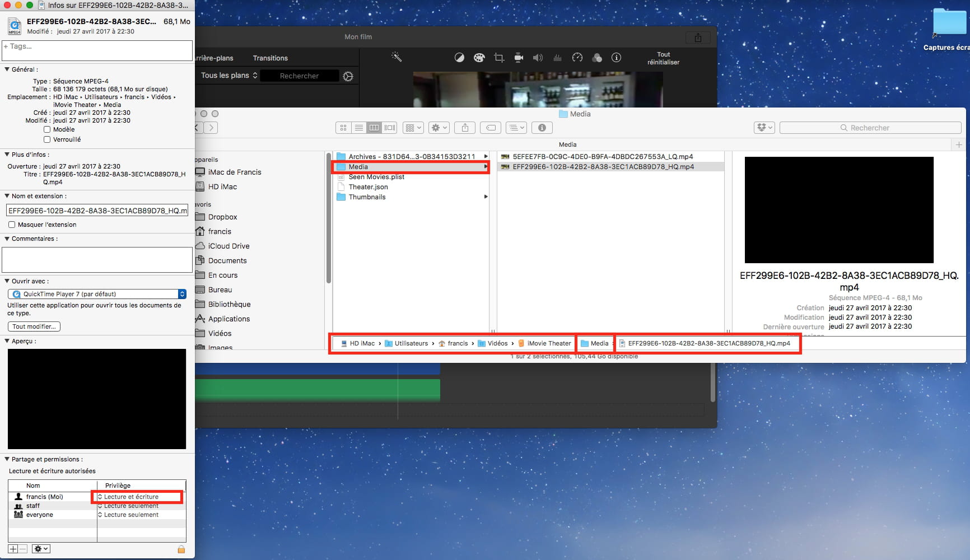Collapse the Aperçu section

point(7,341)
